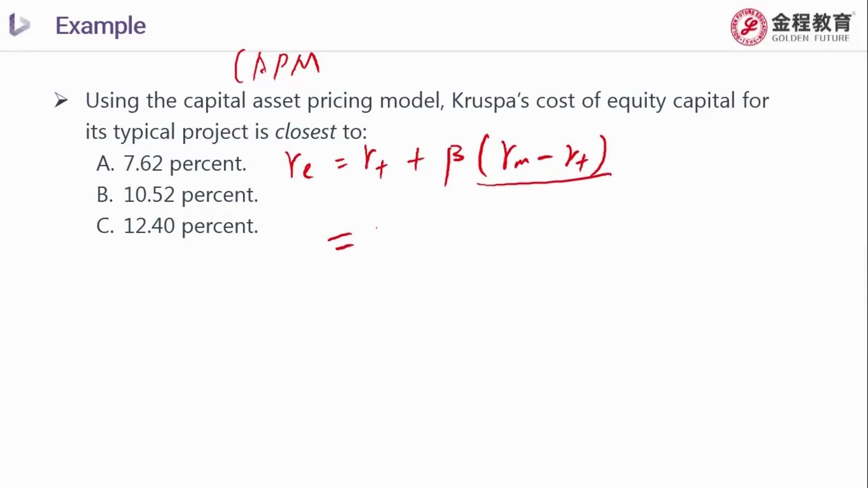Click the Example slide heading
This screenshot has width=868, height=488.
(x=100, y=26)
